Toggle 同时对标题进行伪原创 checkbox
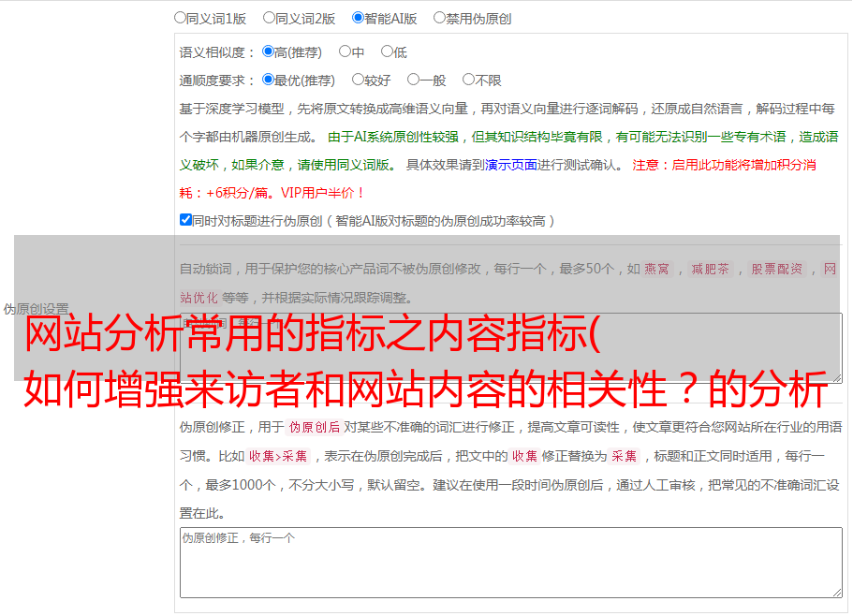The height and width of the screenshot is (616, 853). click(x=185, y=220)
